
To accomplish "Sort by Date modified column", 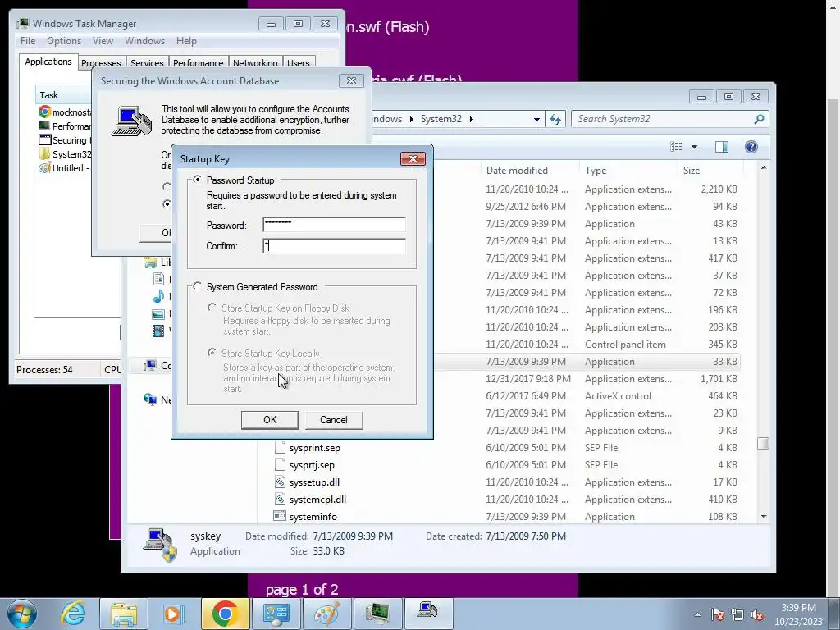I will [x=517, y=171].
